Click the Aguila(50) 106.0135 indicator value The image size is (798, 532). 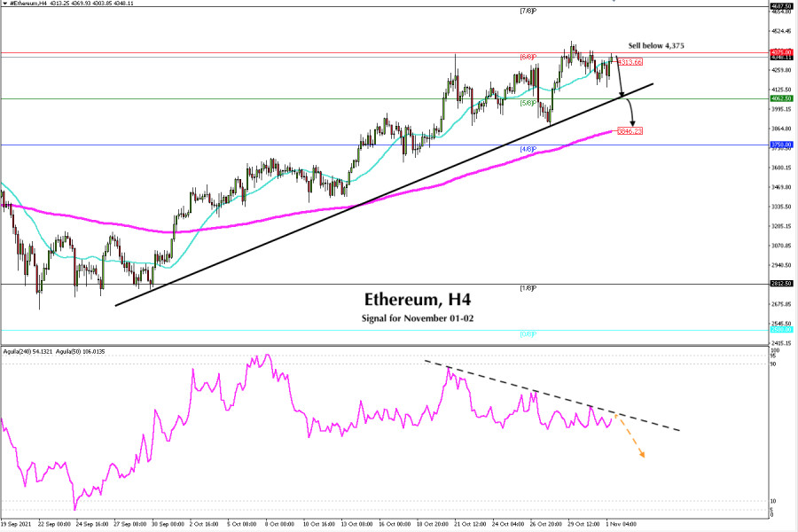[81, 352]
